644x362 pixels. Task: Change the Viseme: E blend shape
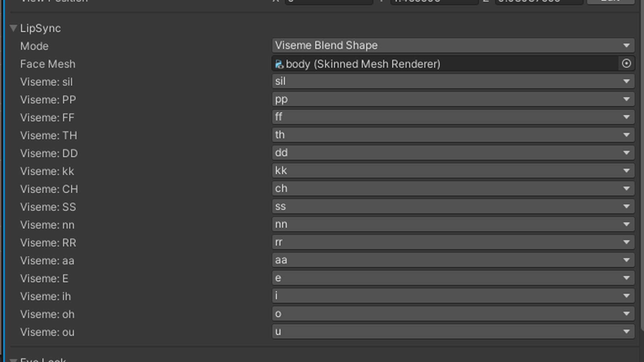click(x=453, y=278)
